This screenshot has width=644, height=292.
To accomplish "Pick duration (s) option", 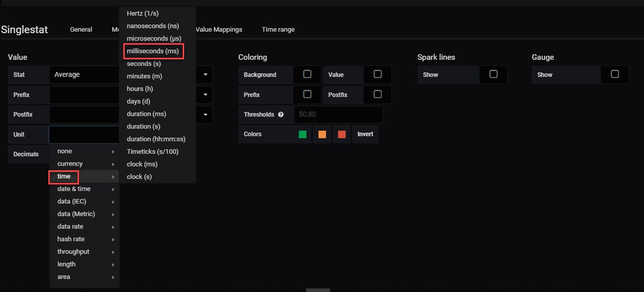I will tap(157, 127).
